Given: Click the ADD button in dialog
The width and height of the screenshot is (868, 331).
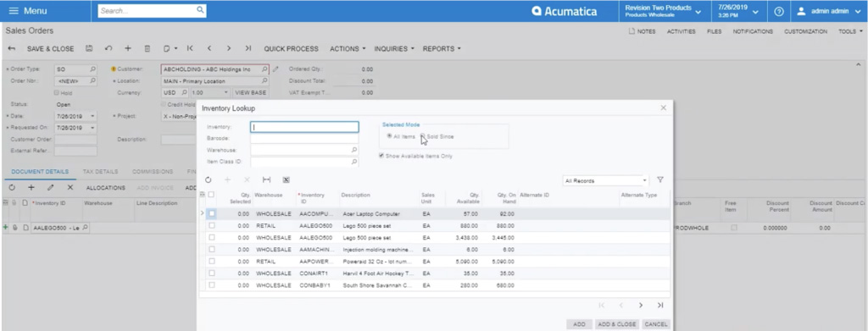Looking at the screenshot, I should [x=579, y=324].
